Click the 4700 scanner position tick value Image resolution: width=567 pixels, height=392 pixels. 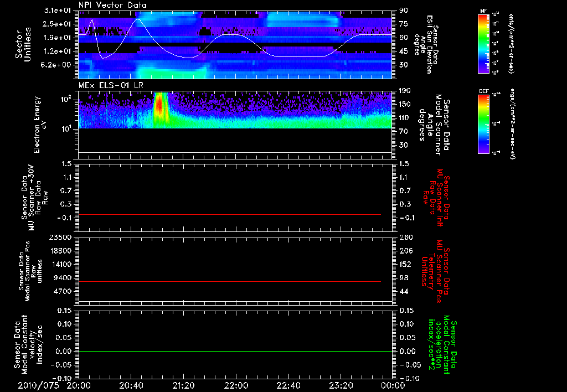pos(63,291)
